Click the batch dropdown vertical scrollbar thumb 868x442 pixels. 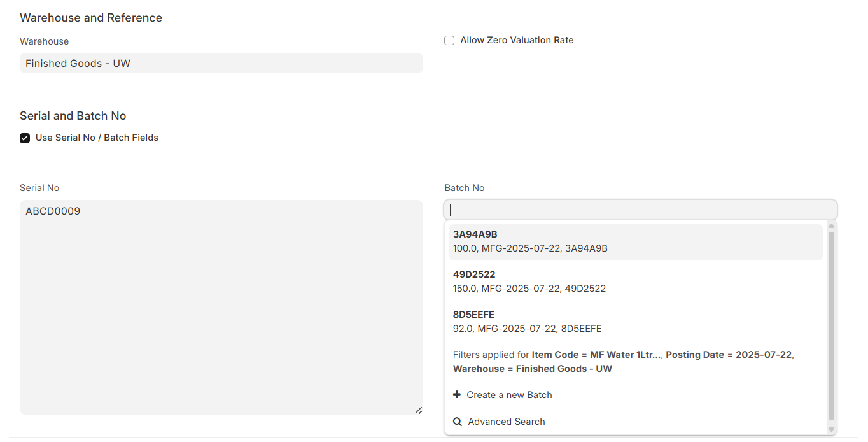(x=831, y=325)
